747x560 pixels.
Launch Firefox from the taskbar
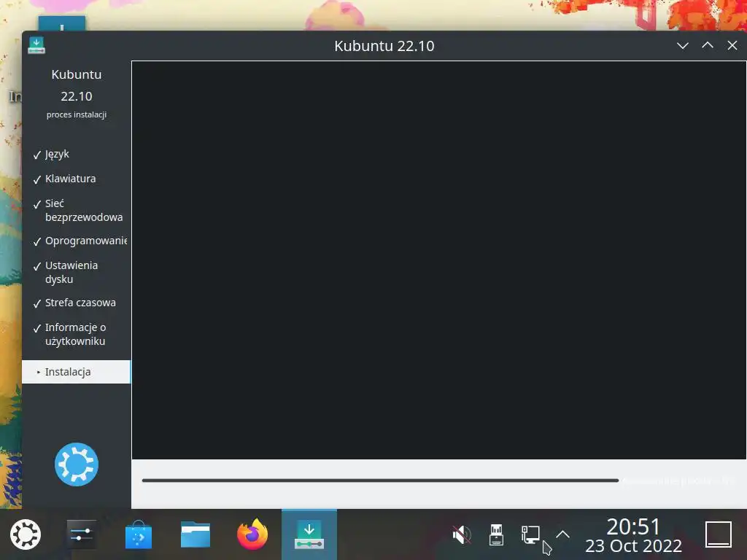click(252, 534)
